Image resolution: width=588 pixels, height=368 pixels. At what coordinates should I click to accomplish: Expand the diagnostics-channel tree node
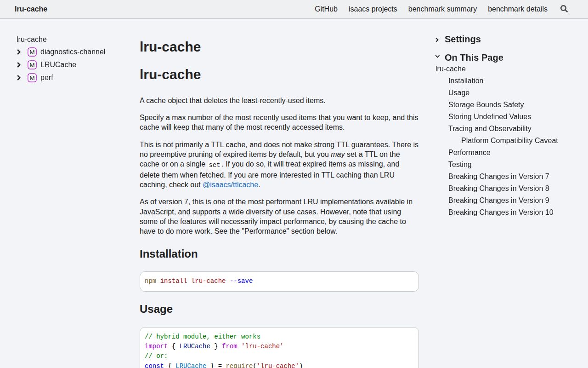(19, 52)
